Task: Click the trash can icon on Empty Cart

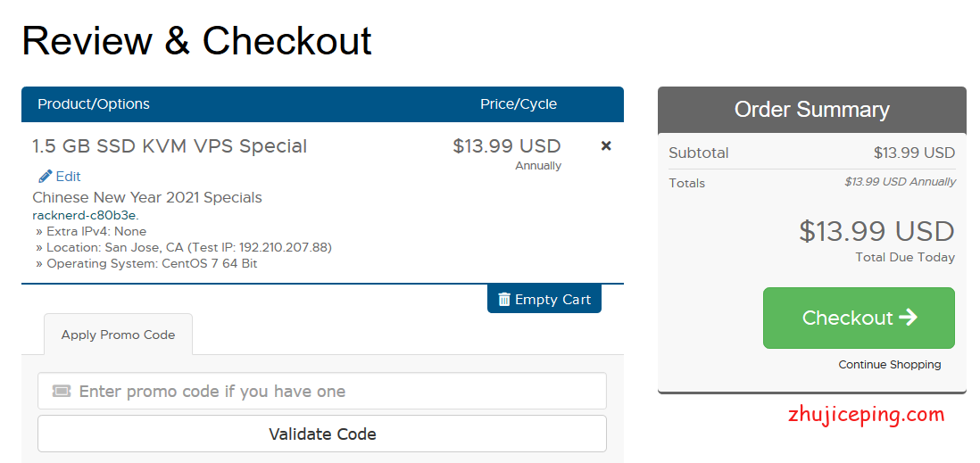Action: (x=504, y=299)
